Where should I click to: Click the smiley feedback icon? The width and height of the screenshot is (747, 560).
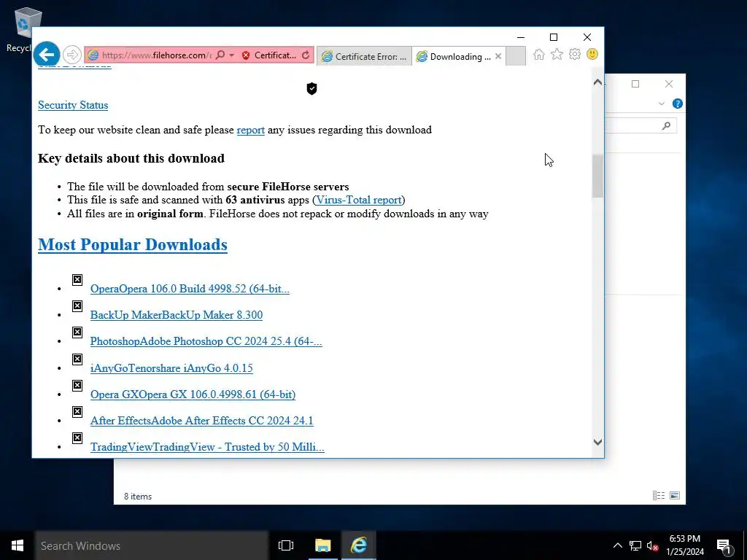coord(592,54)
